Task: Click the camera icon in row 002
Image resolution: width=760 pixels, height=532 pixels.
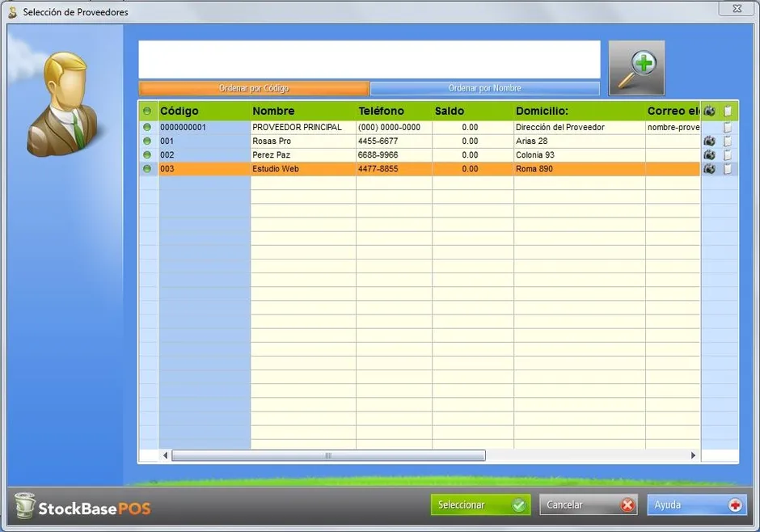Action: (710, 155)
